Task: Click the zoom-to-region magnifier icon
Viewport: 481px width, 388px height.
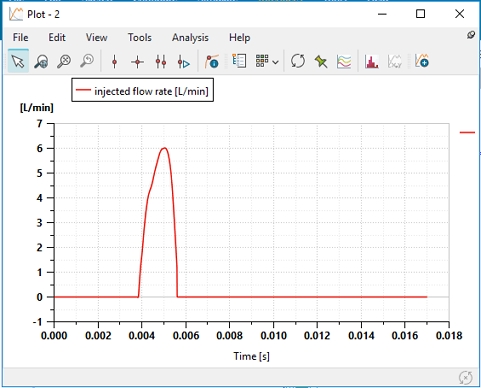Action: tap(41, 62)
